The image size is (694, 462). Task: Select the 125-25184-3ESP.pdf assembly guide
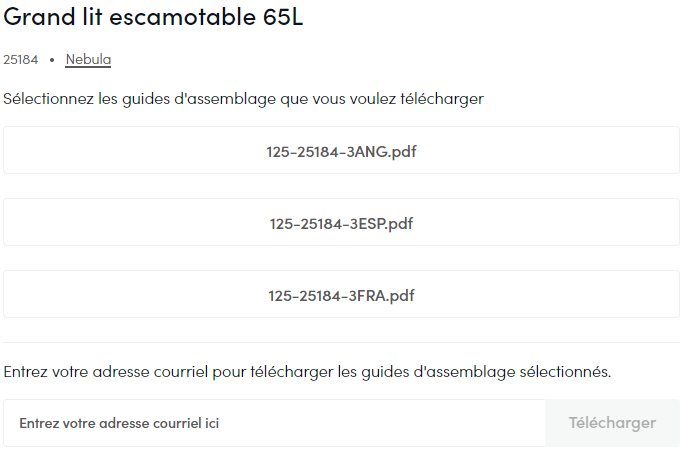(x=341, y=223)
